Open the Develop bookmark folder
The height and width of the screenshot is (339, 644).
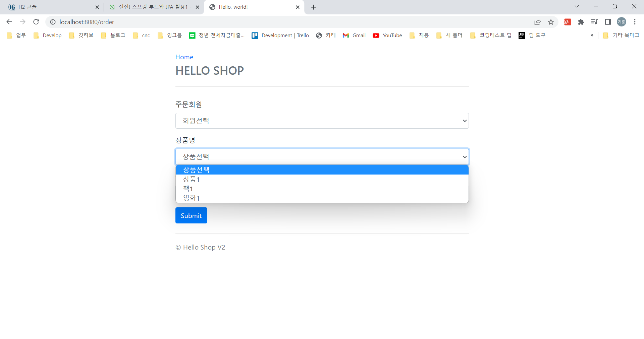click(48, 35)
